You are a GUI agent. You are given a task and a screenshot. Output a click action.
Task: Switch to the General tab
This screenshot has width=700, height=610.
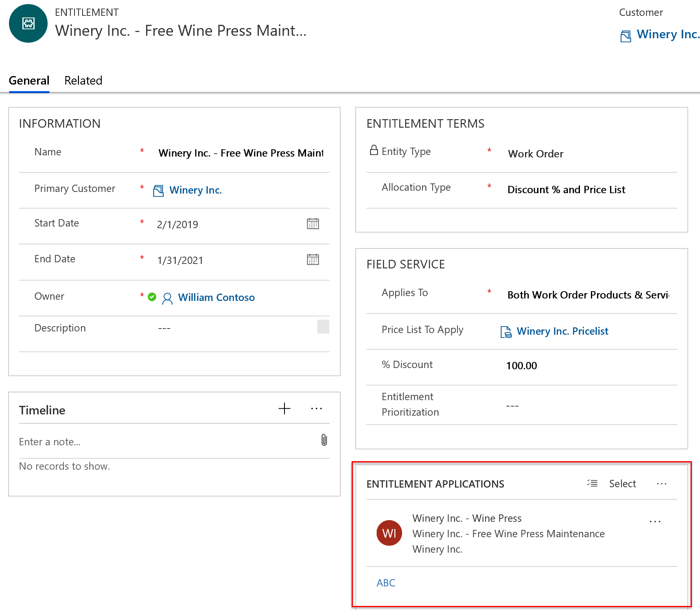click(x=29, y=81)
